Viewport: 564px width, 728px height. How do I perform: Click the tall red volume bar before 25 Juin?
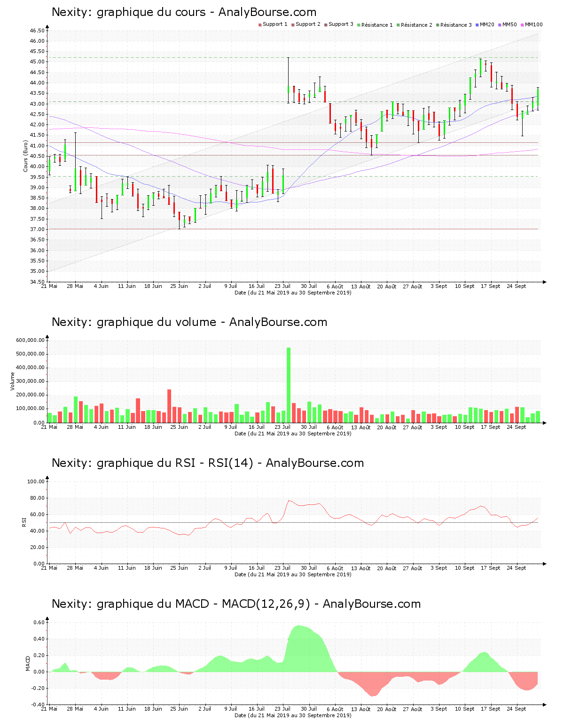click(169, 406)
